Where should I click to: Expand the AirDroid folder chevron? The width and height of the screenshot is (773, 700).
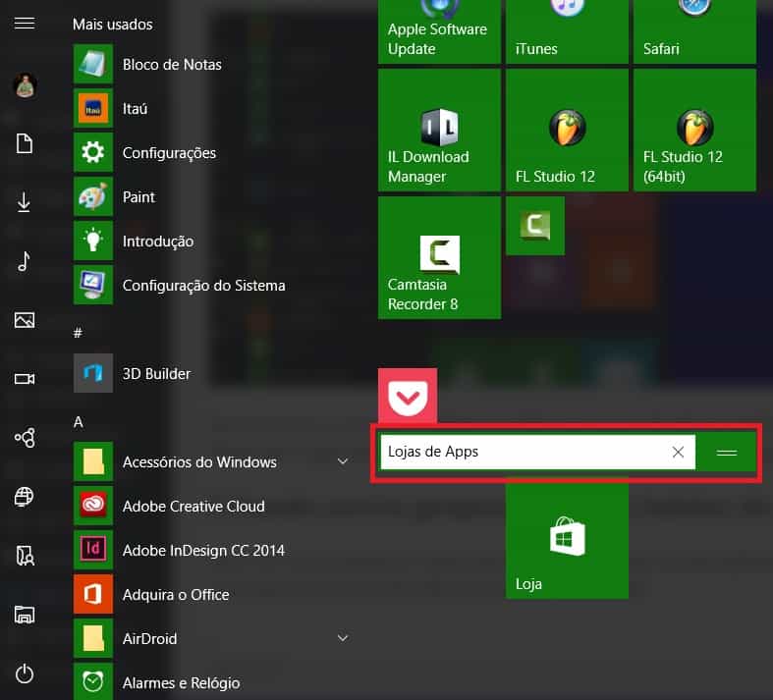pos(343,638)
